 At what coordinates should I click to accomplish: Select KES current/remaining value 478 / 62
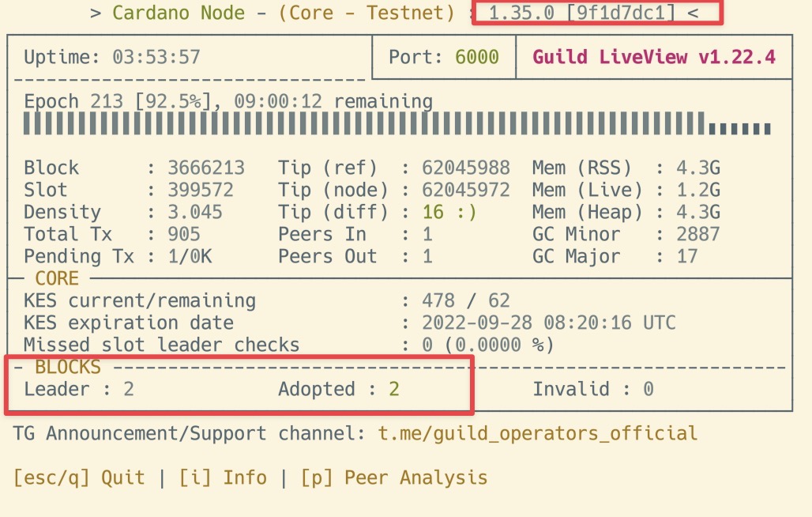click(466, 301)
